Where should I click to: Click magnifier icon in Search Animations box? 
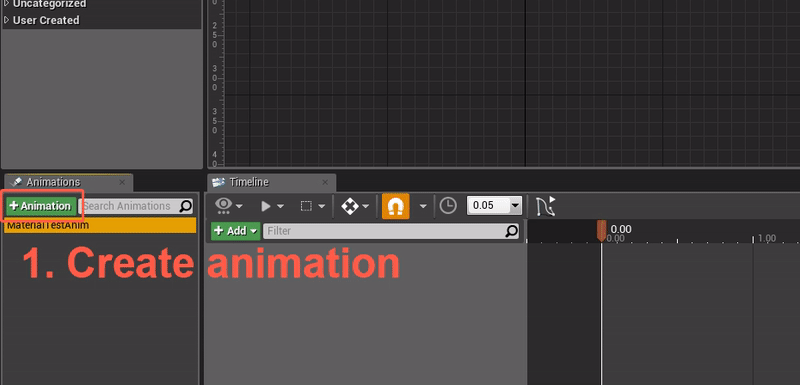point(186,206)
